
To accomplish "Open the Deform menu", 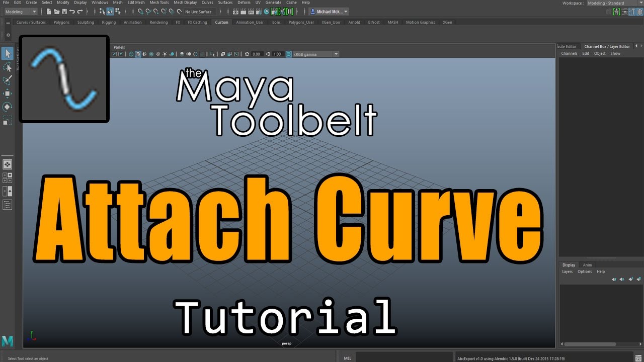I will pos(244,3).
